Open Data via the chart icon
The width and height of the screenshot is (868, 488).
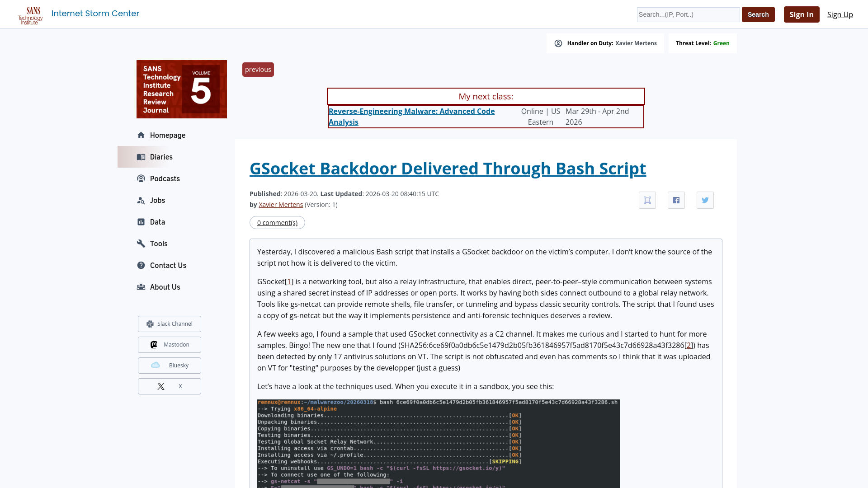(142, 222)
